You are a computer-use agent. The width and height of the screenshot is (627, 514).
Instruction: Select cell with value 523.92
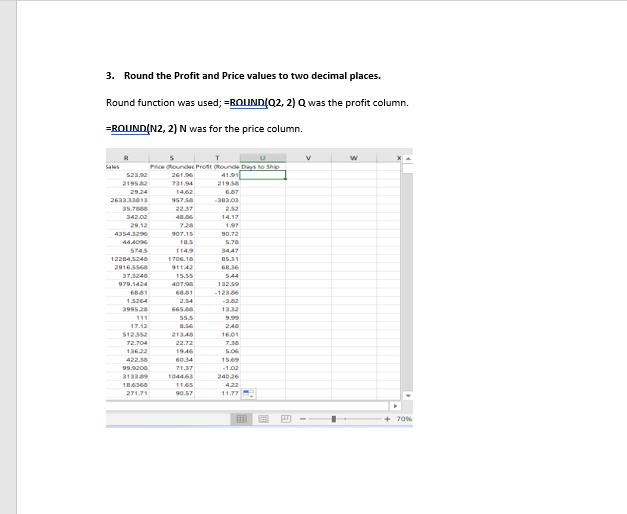128,175
